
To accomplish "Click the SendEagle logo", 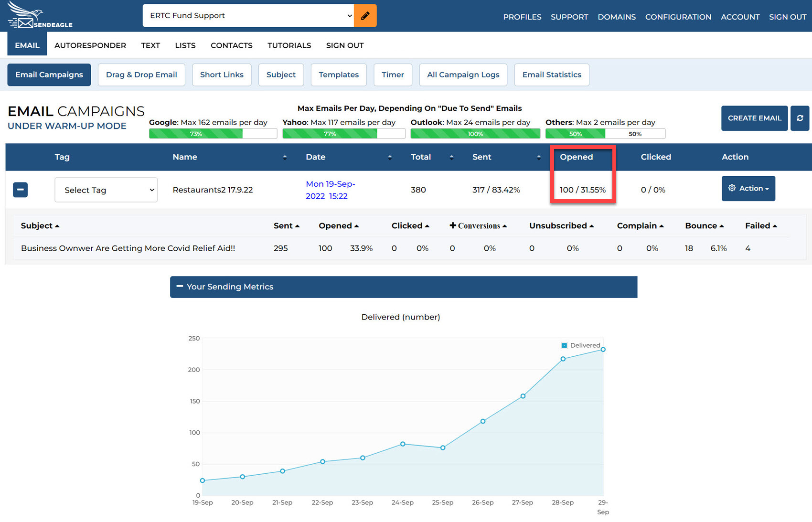I will click(40, 16).
